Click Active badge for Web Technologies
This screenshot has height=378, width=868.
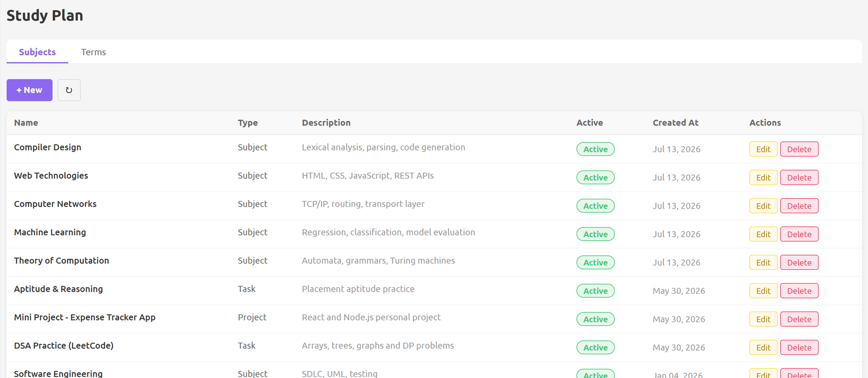596,178
